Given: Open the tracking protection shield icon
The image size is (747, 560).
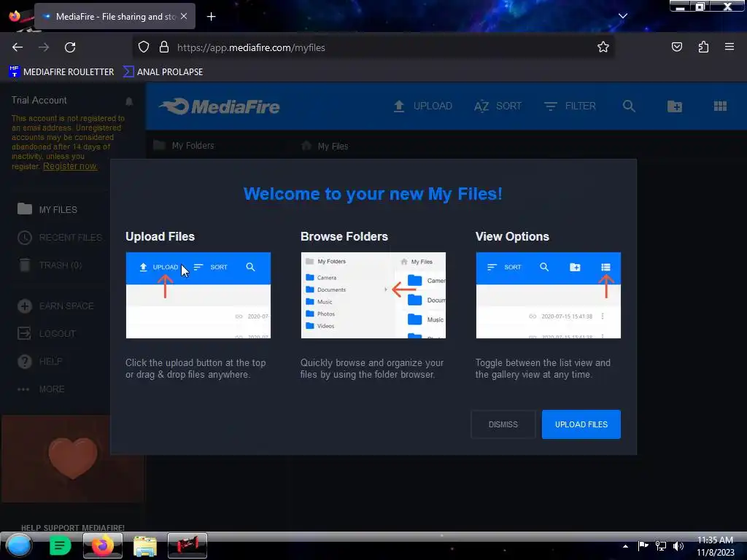Looking at the screenshot, I should click(144, 47).
